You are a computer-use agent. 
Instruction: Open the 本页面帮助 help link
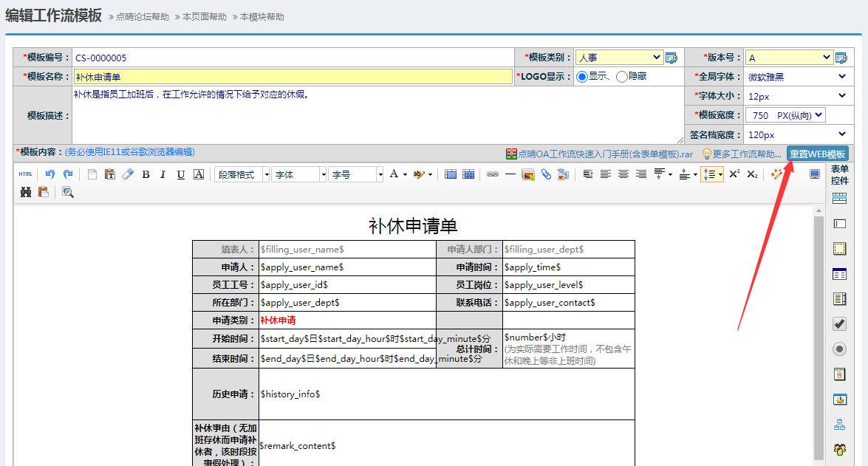204,17
